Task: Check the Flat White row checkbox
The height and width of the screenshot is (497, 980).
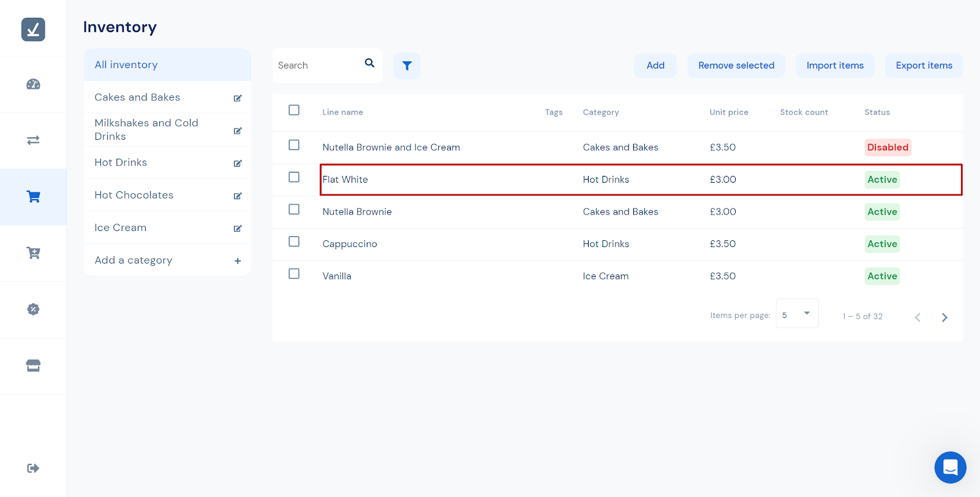Action: [x=294, y=177]
